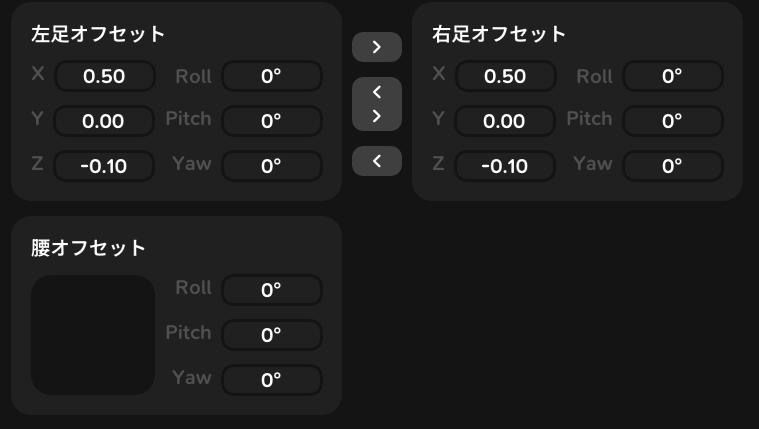
Task: Click the waist offset Yaw field
Action: pyautogui.click(x=271, y=380)
